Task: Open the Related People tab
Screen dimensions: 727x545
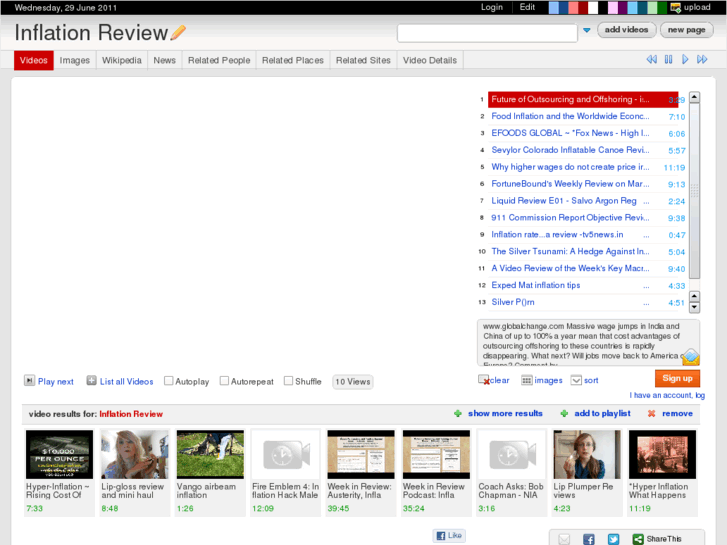Action: click(x=219, y=60)
